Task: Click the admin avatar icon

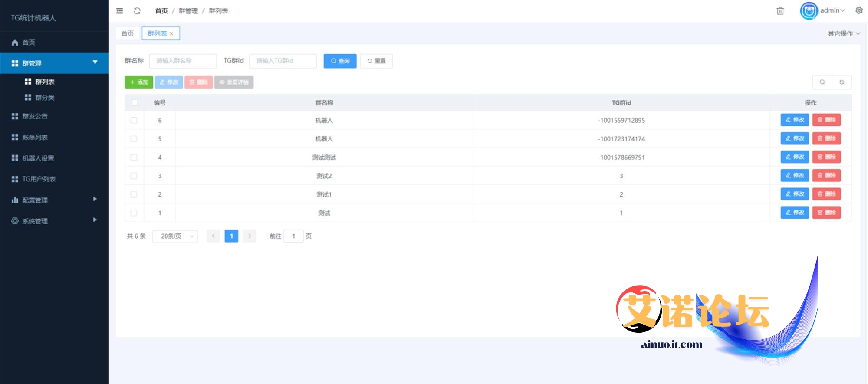Action: (809, 11)
